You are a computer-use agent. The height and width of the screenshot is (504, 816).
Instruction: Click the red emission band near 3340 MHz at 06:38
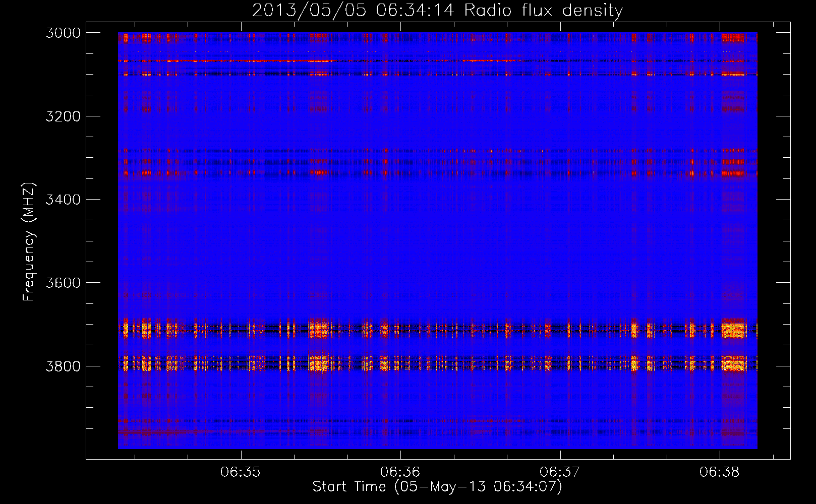tap(733, 173)
